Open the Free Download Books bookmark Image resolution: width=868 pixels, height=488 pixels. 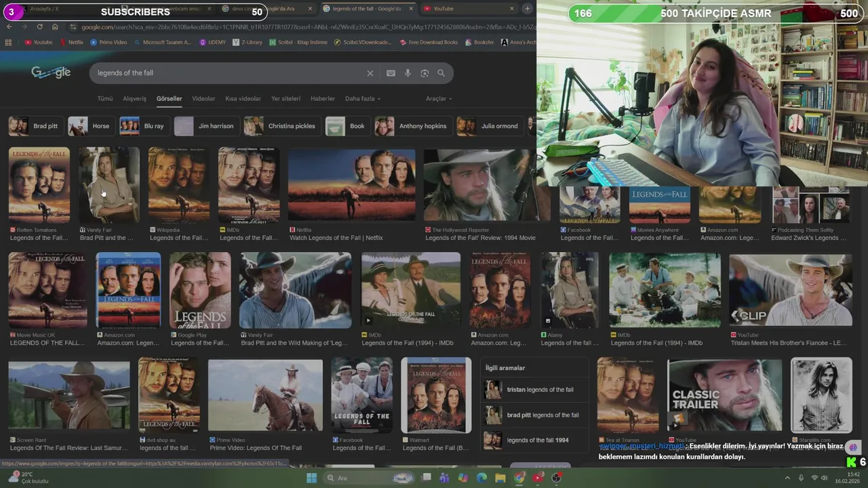coord(429,42)
